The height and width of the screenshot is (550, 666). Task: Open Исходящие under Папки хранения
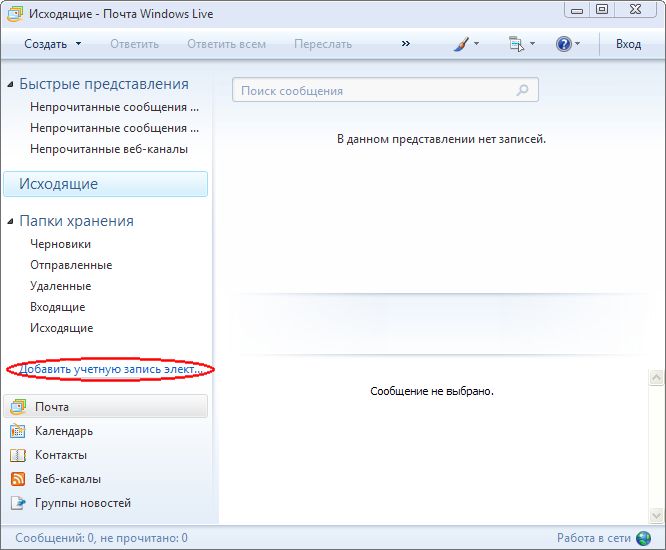pos(62,328)
